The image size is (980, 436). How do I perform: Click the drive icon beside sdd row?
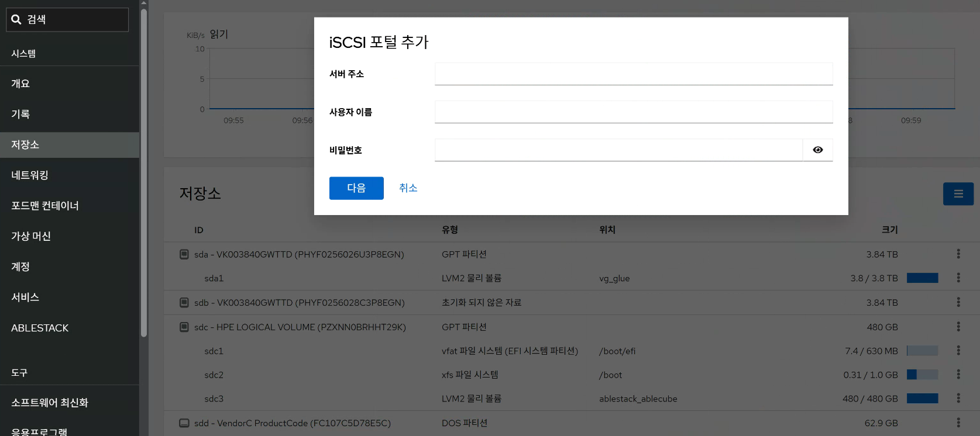[184, 423]
